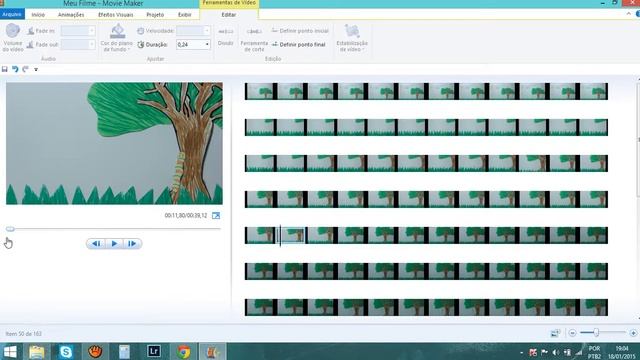Click the Action Center flag tray icon

(544, 352)
